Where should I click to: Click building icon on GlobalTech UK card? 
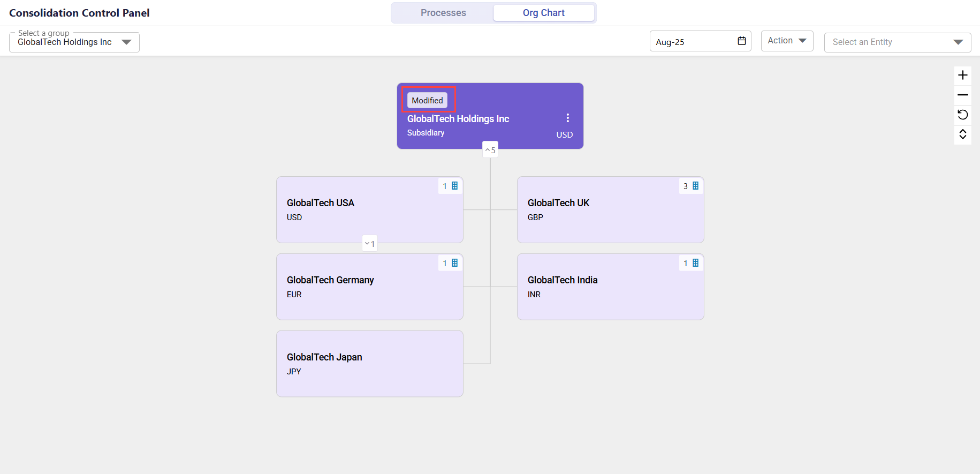tap(695, 186)
